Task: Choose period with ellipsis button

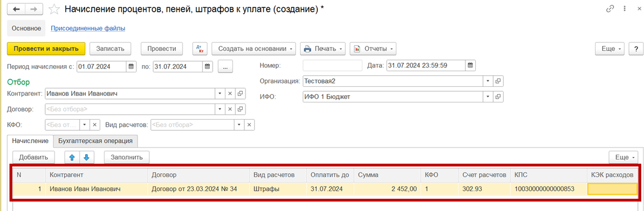Action: [225, 66]
